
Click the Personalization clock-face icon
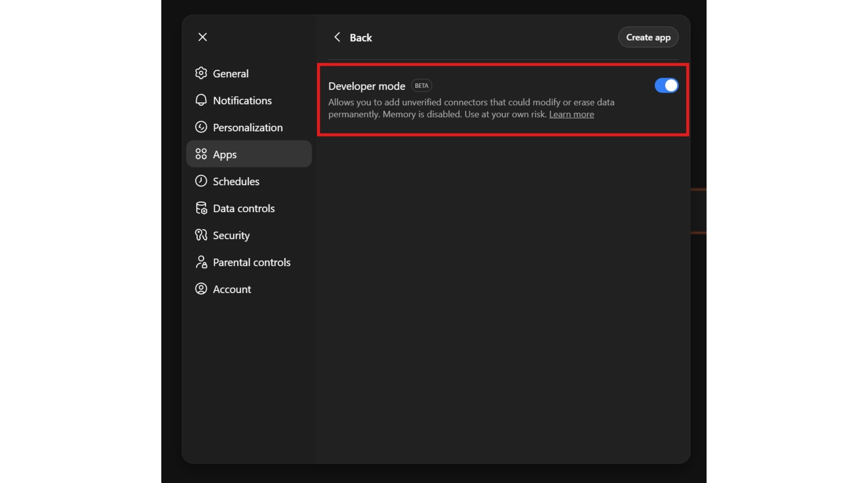[x=201, y=127]
